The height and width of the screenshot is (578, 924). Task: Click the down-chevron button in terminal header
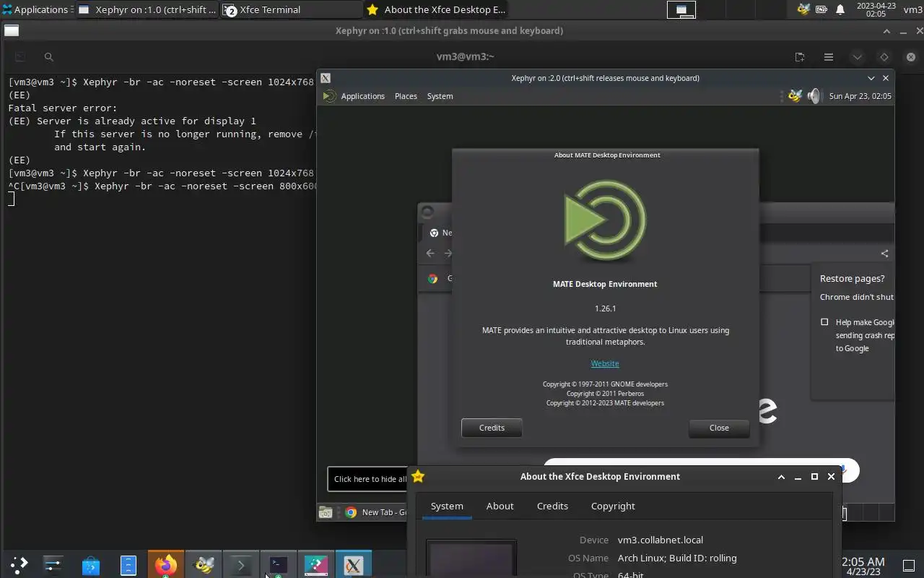pos(857,57)
